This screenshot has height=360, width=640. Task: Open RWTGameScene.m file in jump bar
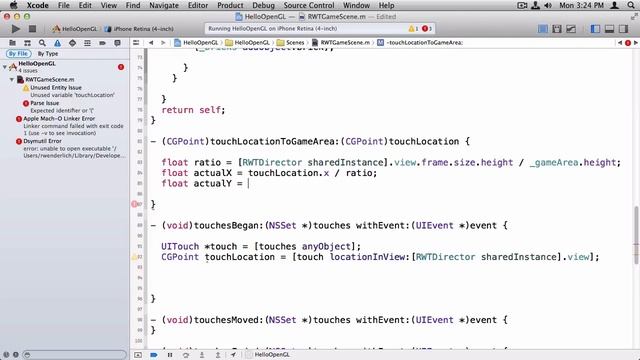(x=341, y=42)
